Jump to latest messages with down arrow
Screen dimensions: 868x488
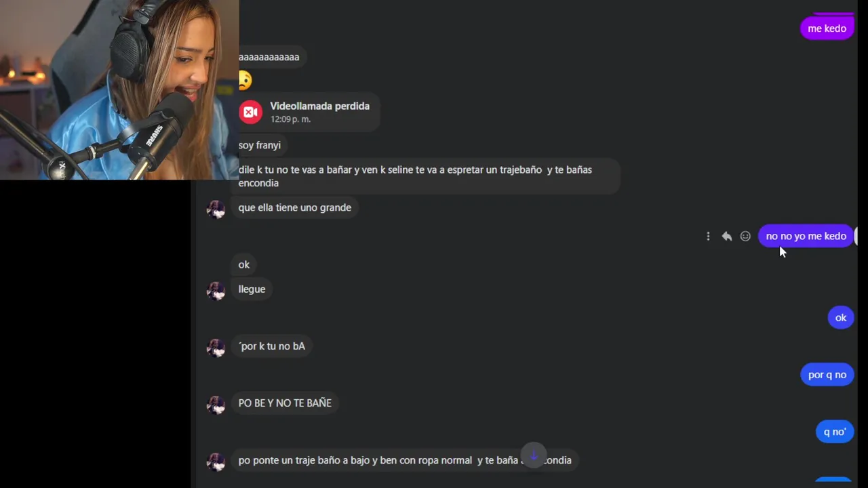(x=534, y=455)
